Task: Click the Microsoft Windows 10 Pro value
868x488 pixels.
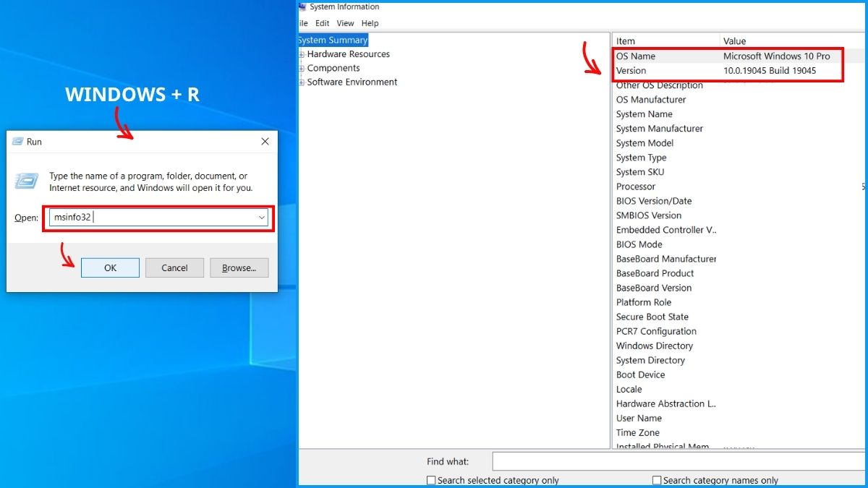Action: (x=777, y=56)
